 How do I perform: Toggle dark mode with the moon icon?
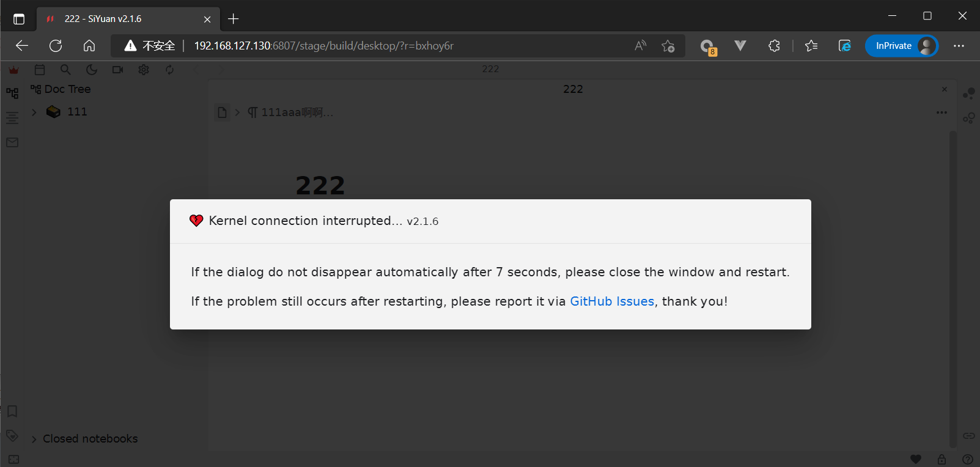pos(92,70)
